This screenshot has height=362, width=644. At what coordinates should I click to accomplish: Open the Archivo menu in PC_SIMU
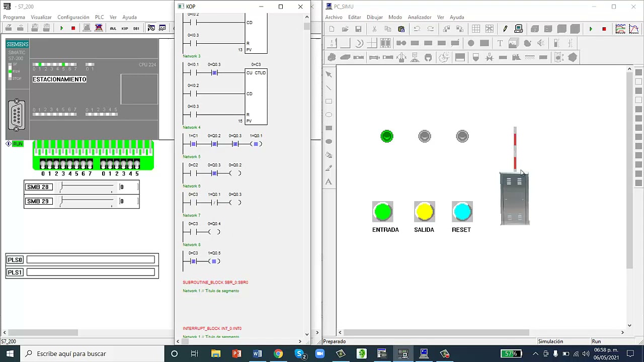point(334,17)
